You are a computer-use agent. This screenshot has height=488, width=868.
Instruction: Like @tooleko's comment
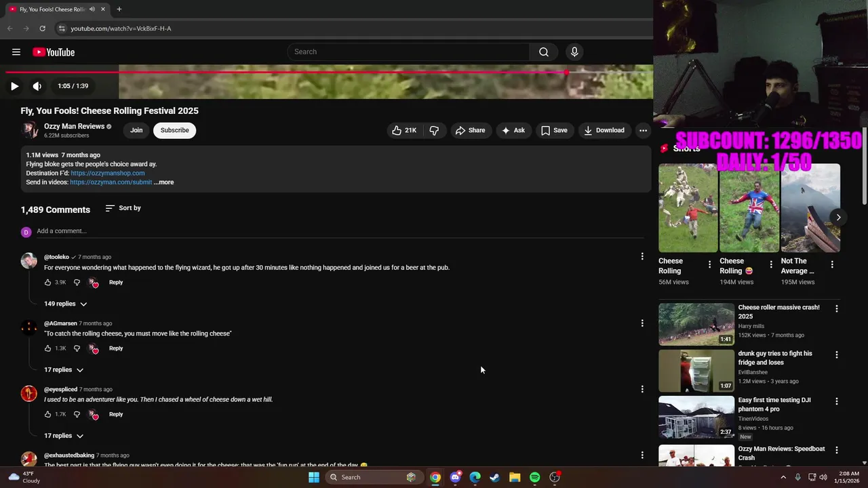47,282
